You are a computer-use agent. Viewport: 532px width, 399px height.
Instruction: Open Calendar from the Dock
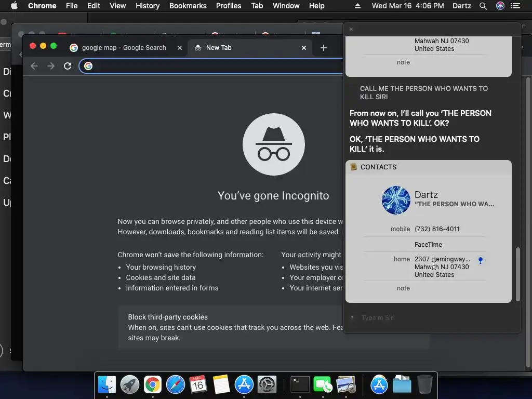(x=198, y=385)
